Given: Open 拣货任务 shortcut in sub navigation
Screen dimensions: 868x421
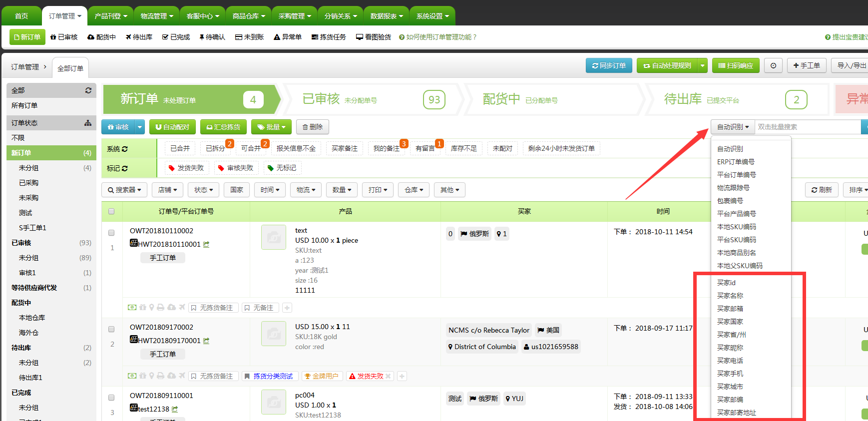Looking at the screenshot, I should click(329, 37).
